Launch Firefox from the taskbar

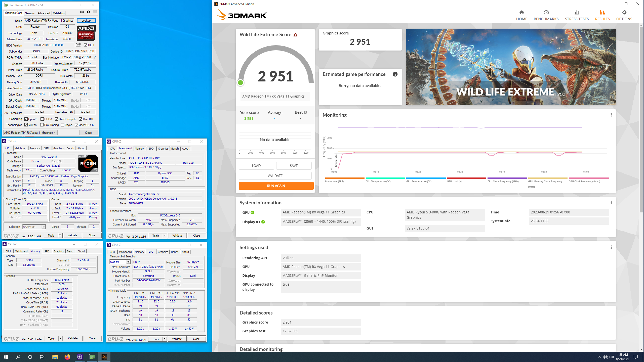pyautogui.click(x=67, y=357)
